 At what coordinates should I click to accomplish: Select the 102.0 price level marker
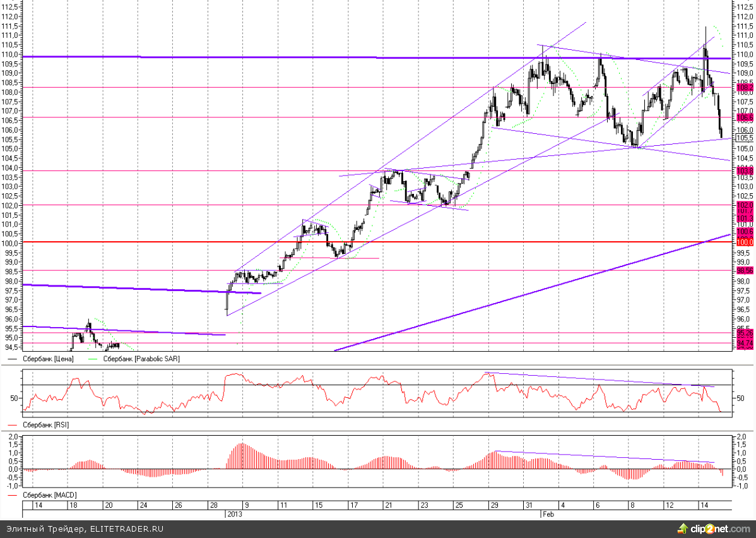coord(745,205)
